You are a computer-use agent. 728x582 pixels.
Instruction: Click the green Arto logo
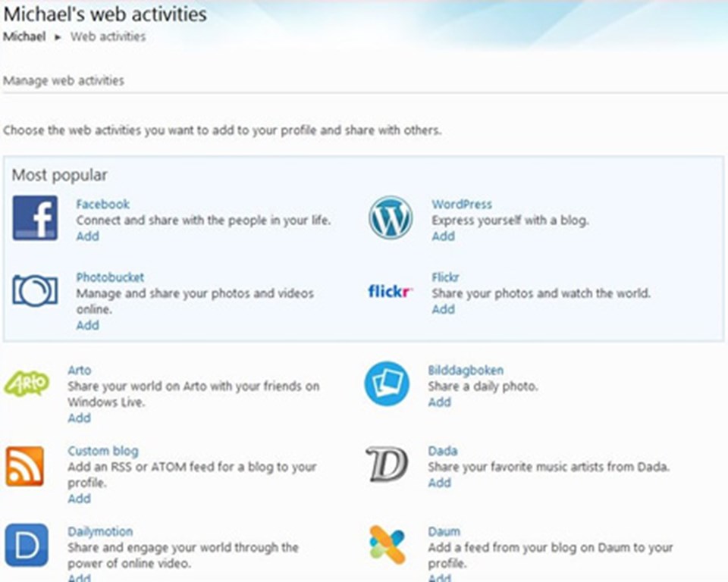pyautogui.click(x=27, y=383)
